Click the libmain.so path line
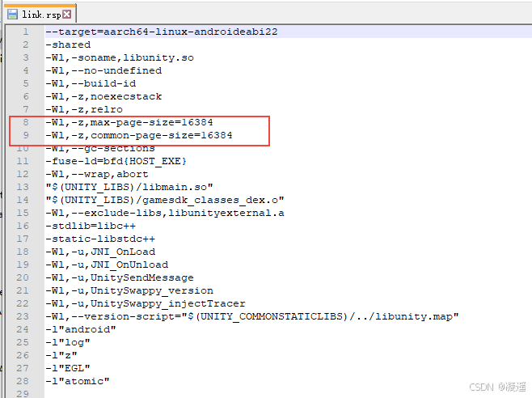 tap(129, 187)
